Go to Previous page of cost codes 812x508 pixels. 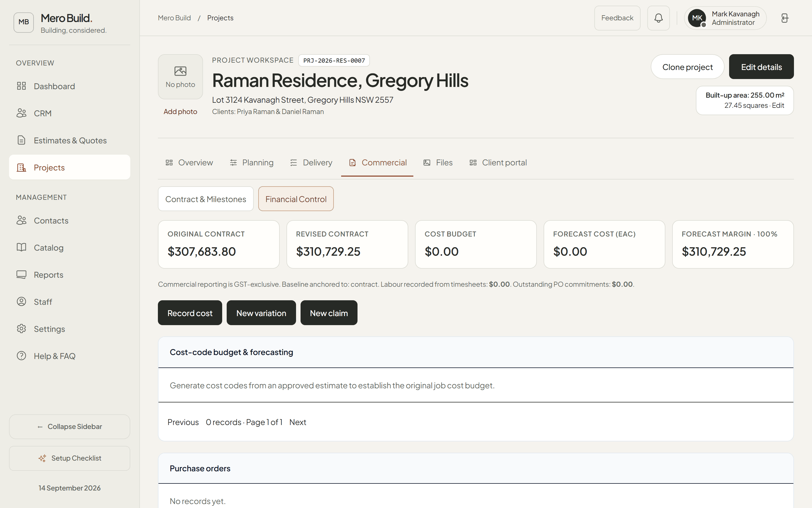pyautogui.click(x=183, y=422)
